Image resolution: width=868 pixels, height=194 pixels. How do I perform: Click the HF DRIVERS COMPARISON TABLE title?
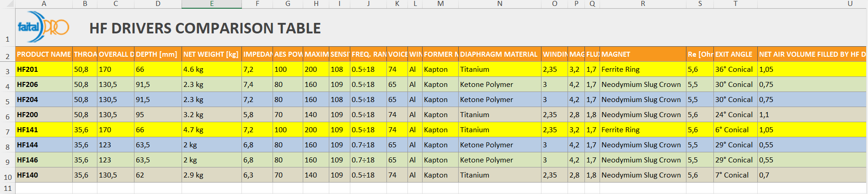pyautogui.click(x=205, y=28)
